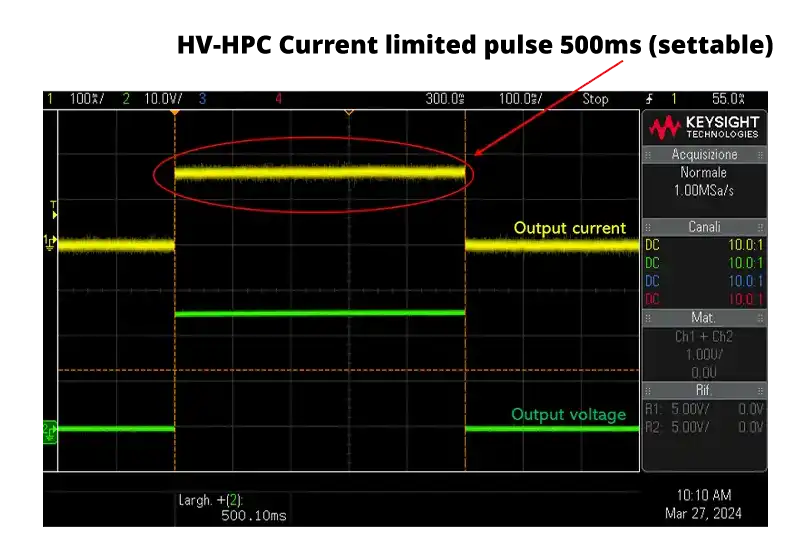
Task: Click the 100.0ms/ timebase readout
Action: click(x=520, y=99)
